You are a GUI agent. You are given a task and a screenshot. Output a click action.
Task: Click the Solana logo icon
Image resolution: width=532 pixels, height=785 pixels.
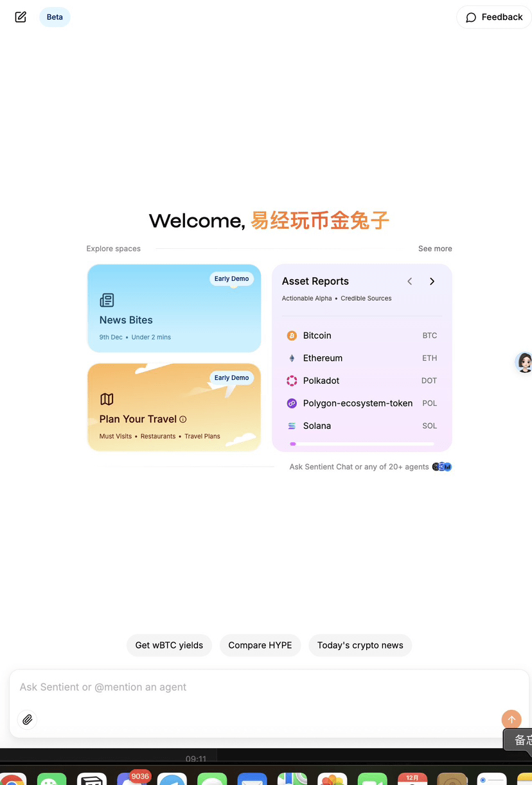pyautogui.click(x=292, y=426)
